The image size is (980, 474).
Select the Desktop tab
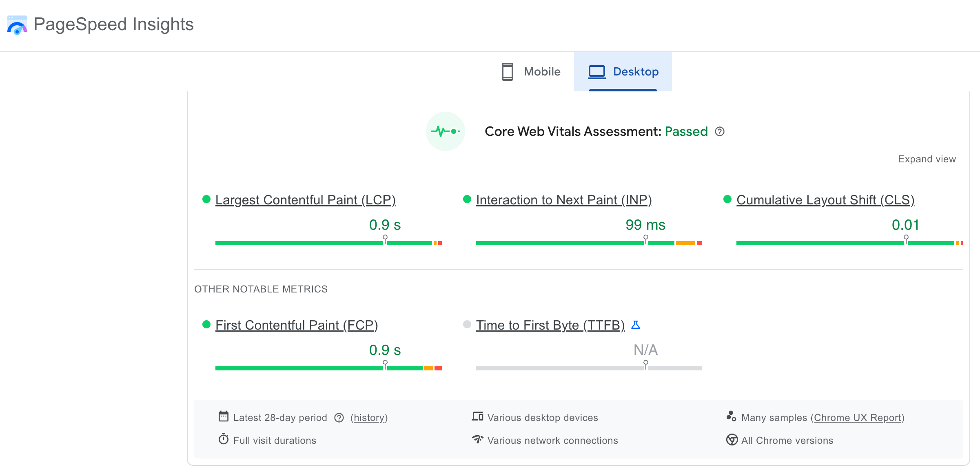point(623,72)
